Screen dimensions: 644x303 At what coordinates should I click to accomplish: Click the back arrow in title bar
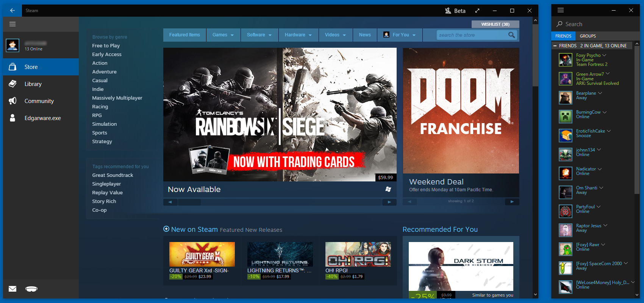[12, 11]
